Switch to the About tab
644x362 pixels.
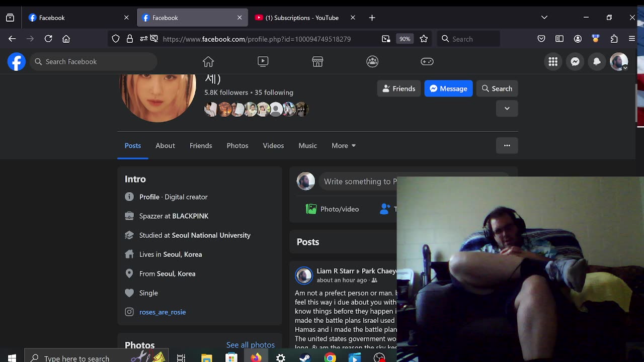(x=165, y=145)
